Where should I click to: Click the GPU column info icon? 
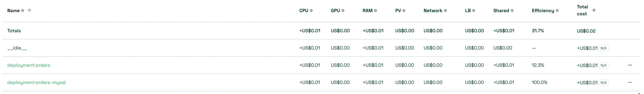click(343, 11)
